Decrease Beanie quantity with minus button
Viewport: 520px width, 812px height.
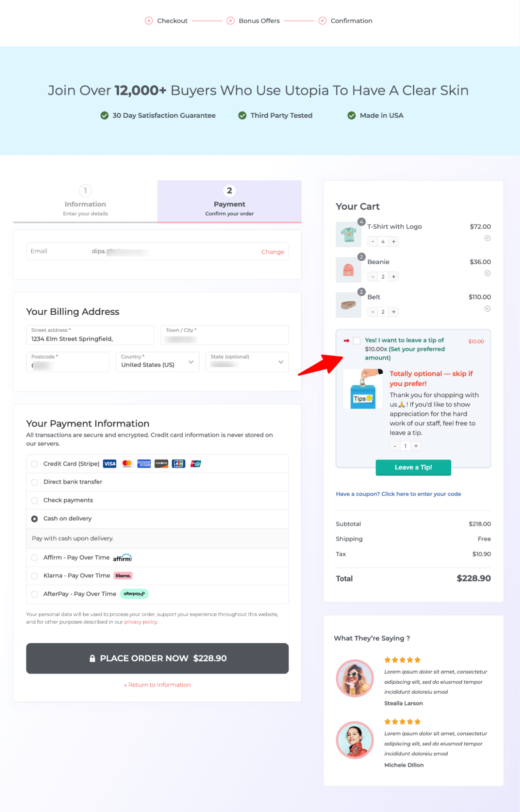pyautogui.click(x=373, y=277)
